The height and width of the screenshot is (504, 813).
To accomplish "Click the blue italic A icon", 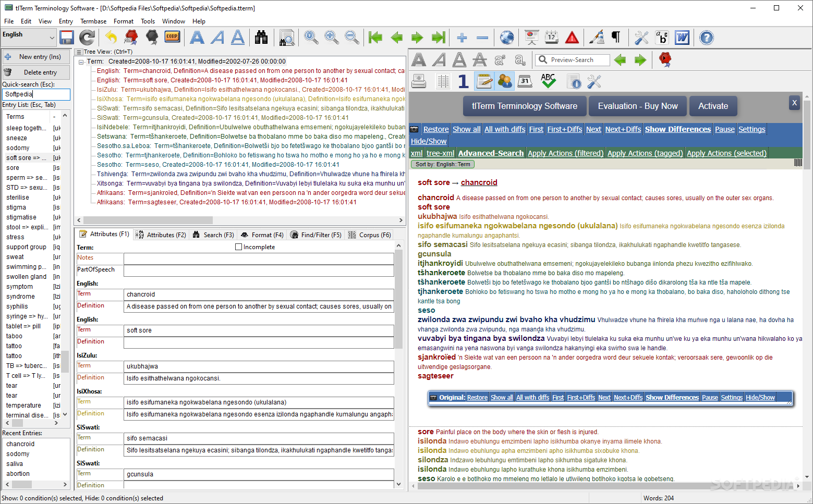I will [x=217, y=38].
